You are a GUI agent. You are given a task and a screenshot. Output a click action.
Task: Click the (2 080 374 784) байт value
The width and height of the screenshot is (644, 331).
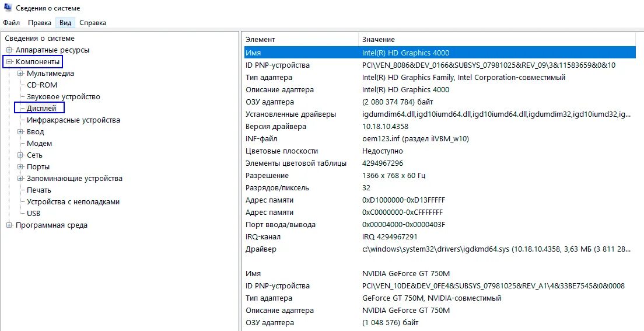pyautogui.click(x=398, y=102)
